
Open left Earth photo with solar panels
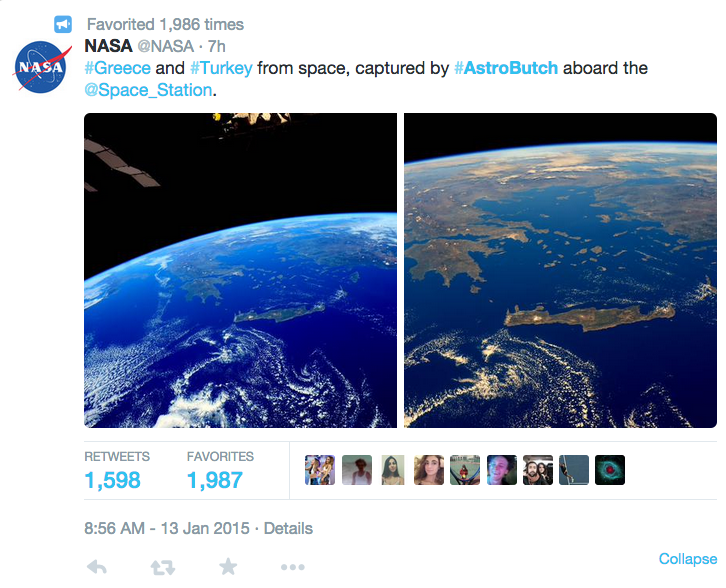click(240, 270)
